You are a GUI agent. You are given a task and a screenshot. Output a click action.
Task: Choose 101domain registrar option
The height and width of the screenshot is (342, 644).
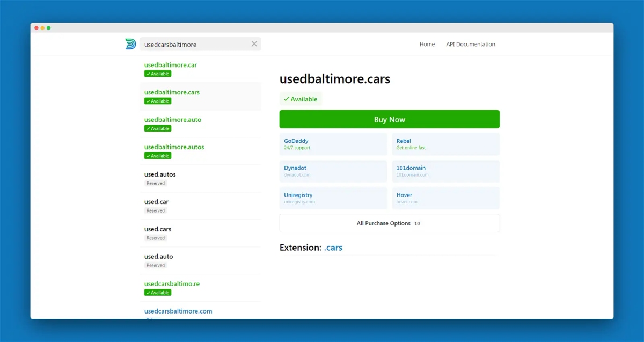point(445,171)
